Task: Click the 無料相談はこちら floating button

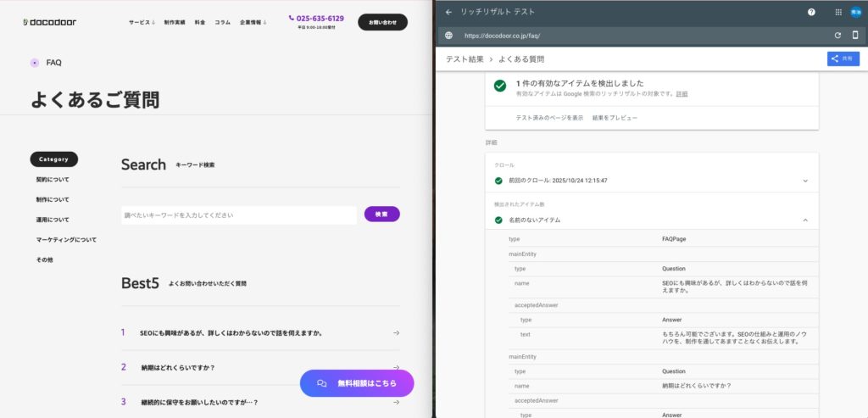Action: click(357, 383)
